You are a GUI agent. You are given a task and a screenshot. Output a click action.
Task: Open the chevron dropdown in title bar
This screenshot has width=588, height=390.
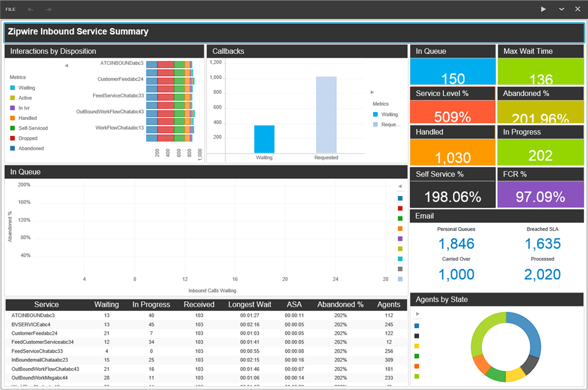561,9
